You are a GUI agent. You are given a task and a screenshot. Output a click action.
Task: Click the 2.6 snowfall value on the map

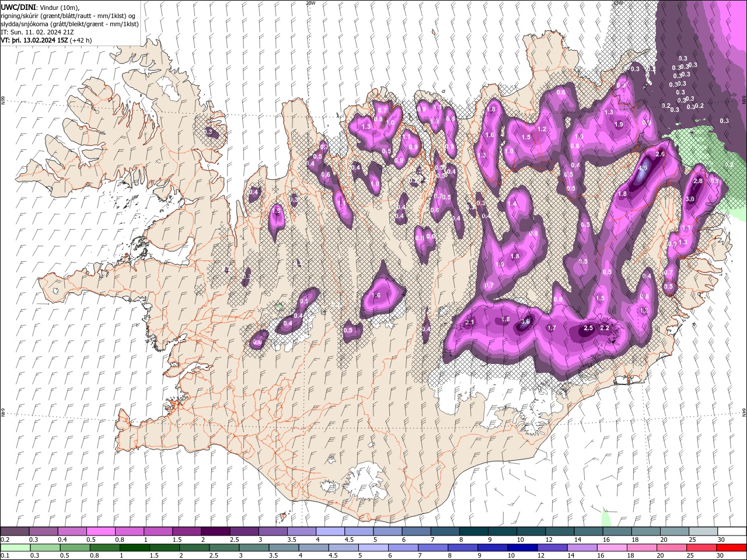coord(661,154)
